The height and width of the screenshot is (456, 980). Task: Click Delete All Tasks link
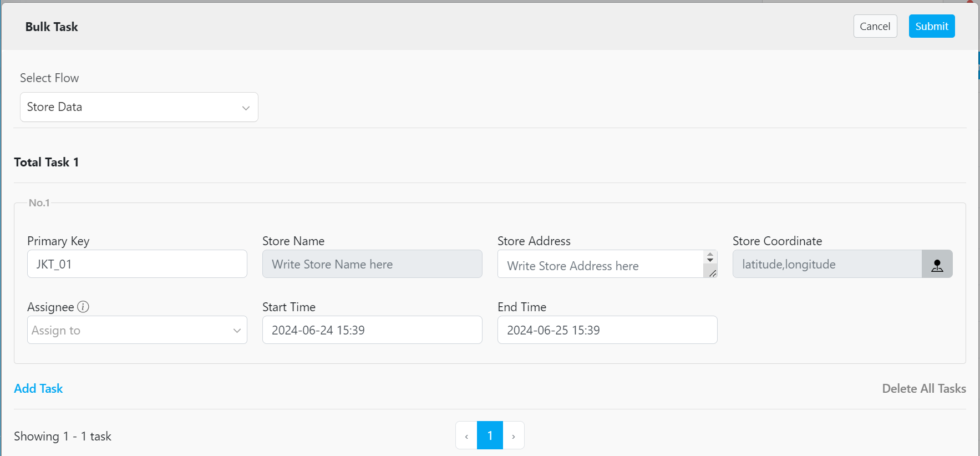coord(923,388)
